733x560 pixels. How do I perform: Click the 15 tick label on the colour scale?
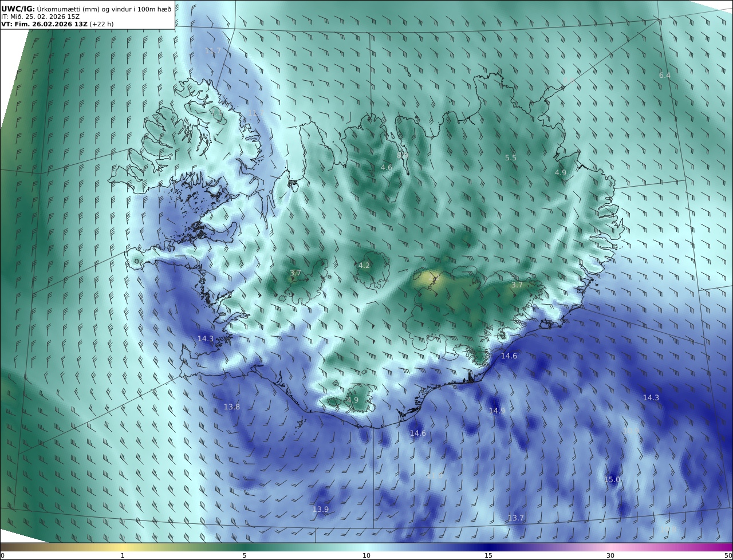[488, 555]
